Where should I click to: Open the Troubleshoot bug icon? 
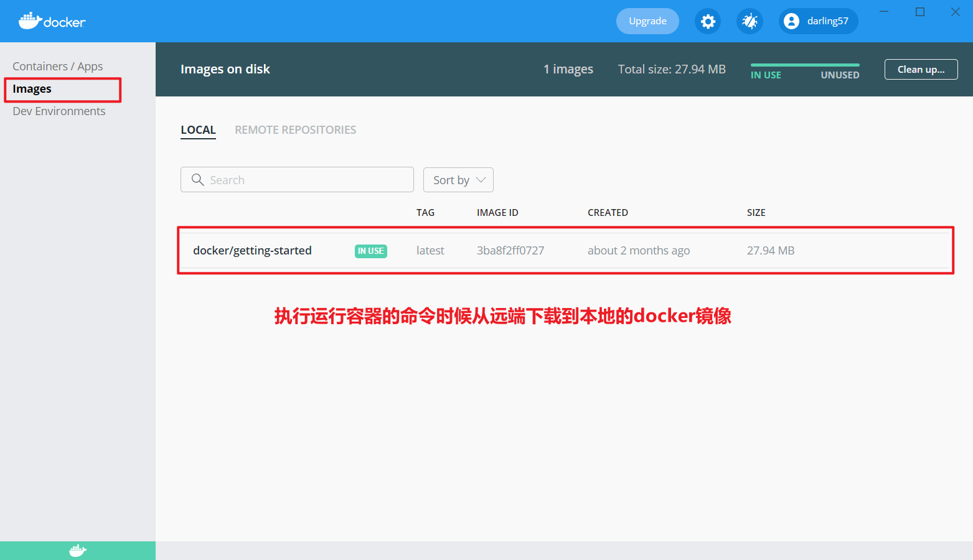pyautogui.click(x=750, y=21)
